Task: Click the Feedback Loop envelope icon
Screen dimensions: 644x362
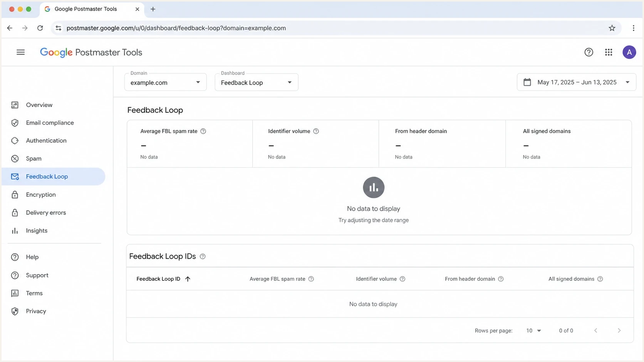Action: (x=15, y=177)
